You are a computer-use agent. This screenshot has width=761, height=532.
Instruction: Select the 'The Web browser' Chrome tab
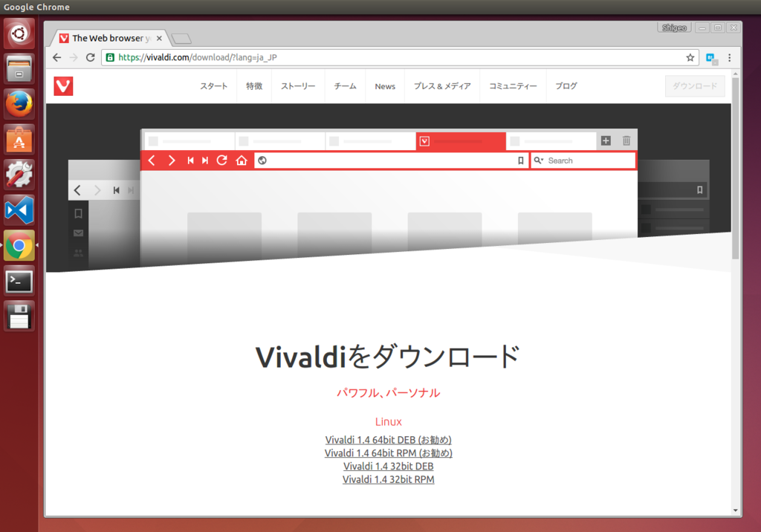(x=111, y=38)
